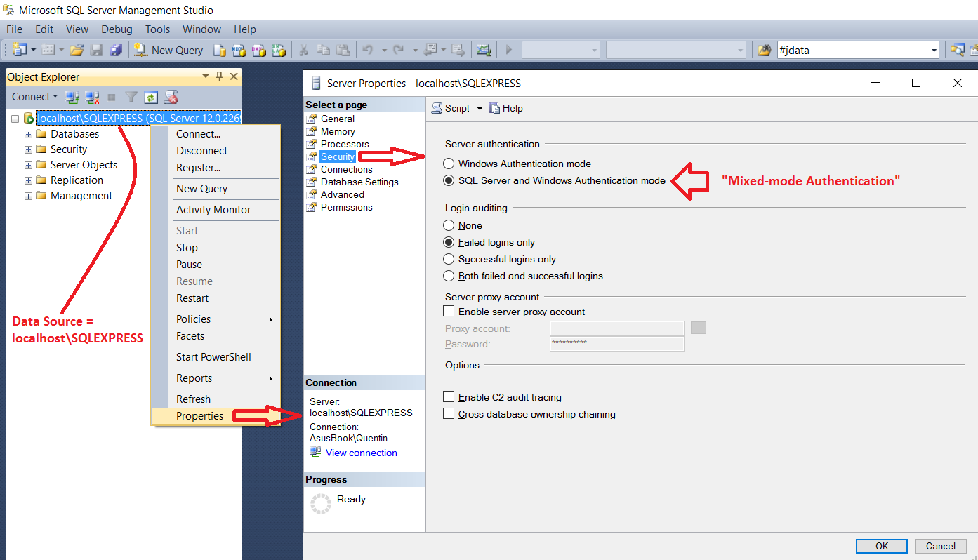
Task: Click the Analysis Services MDX Query icon
Action: point(239,50)
